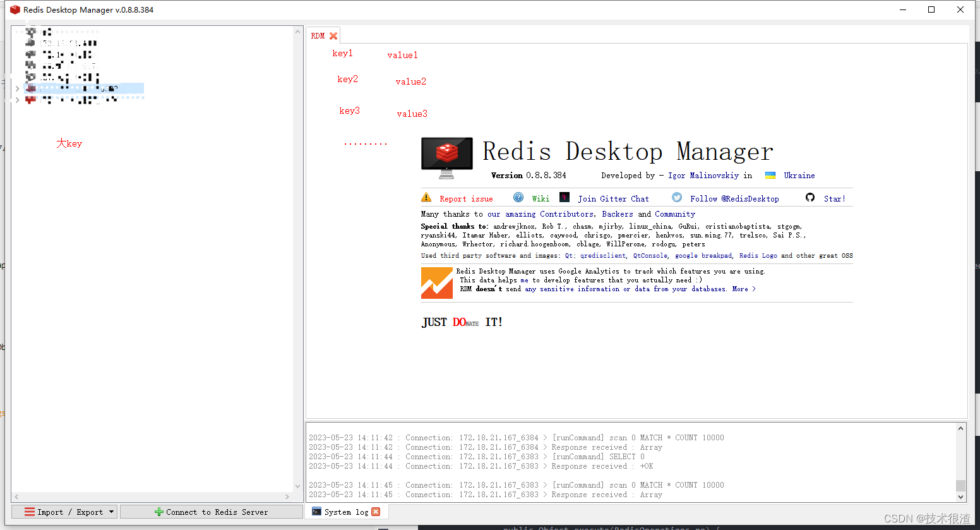Click the red Import / Export lines icon
The height and width of the screenshot is (530, 980).
29,512
